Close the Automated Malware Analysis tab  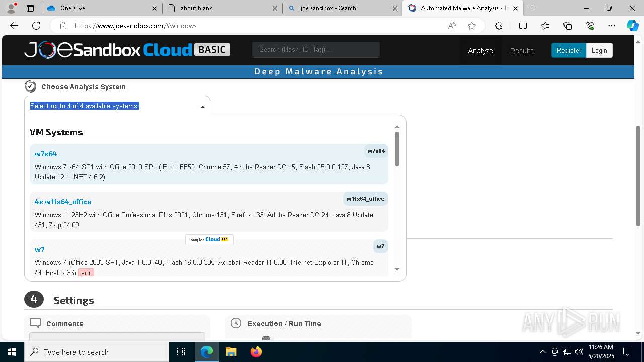[515, 8]
